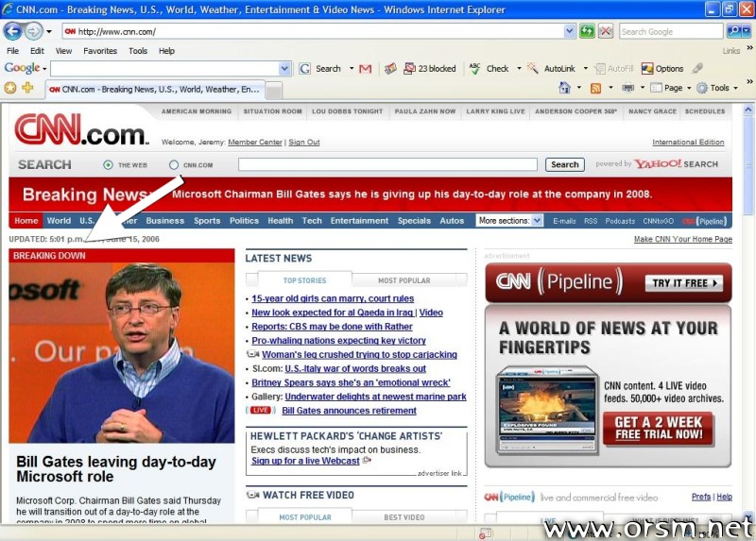Open Sign up for a live Webcast link
This screenshot has height=541, width=756.
pos(305,461)
